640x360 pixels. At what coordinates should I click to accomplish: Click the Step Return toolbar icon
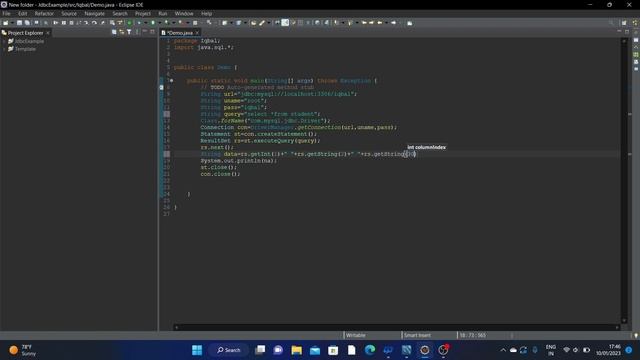102,23
